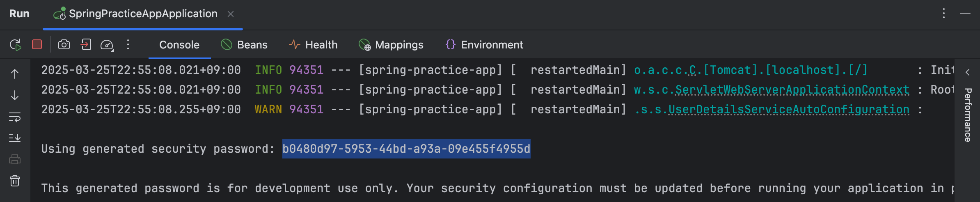Open the Mappings tab
980x202 pixels.
tap(391, 45)
